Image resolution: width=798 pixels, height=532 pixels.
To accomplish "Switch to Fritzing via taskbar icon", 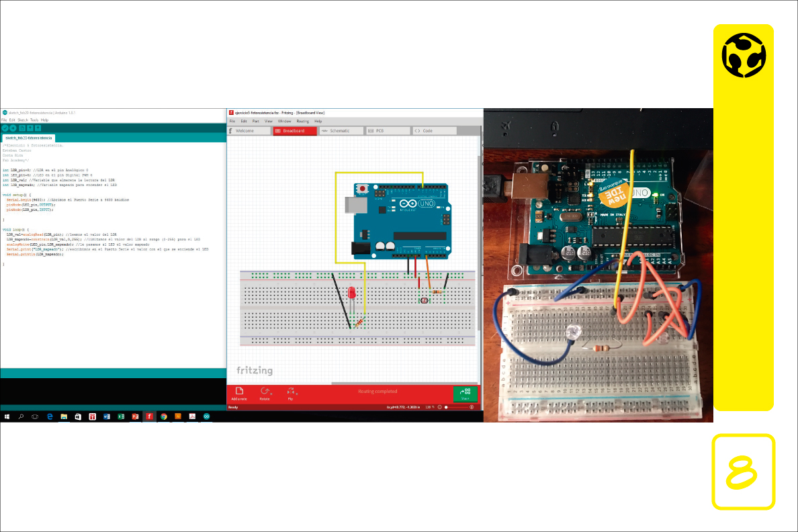I will pyautogui.click(x=150, y=416).
